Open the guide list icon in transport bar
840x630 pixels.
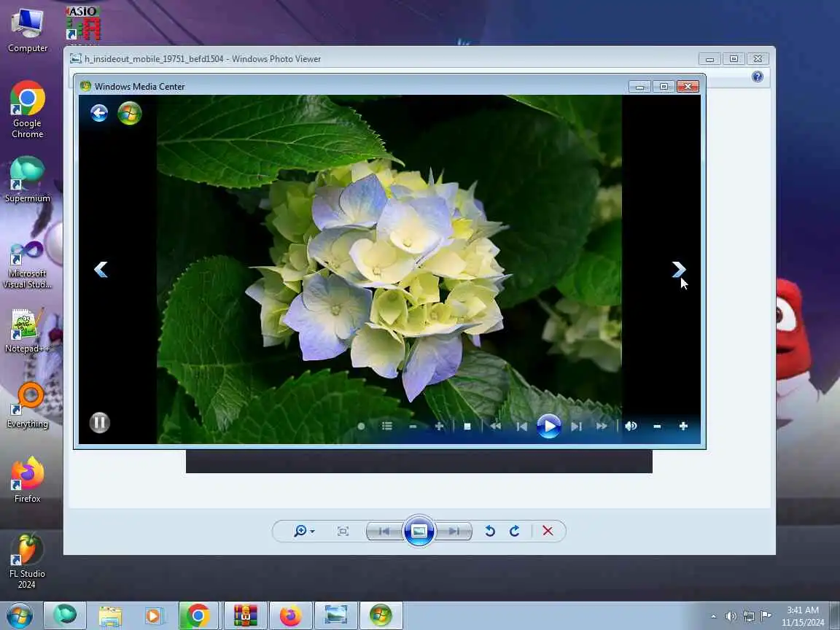pyautogui.click(x=386, y=427)
